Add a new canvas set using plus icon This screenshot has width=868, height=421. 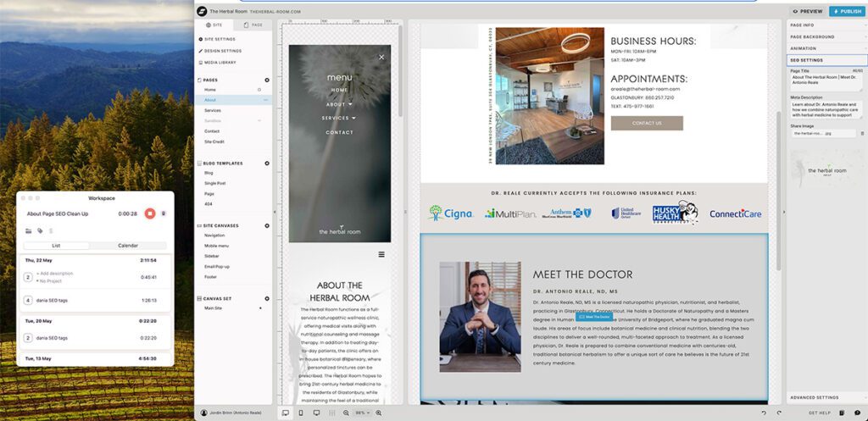point(267,299)
